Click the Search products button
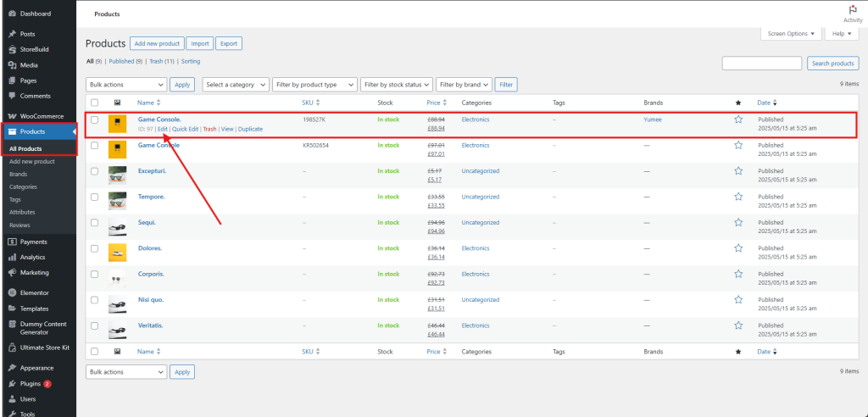Image resolution: width=868 pixels, height=417 pixels. [833, 63]
